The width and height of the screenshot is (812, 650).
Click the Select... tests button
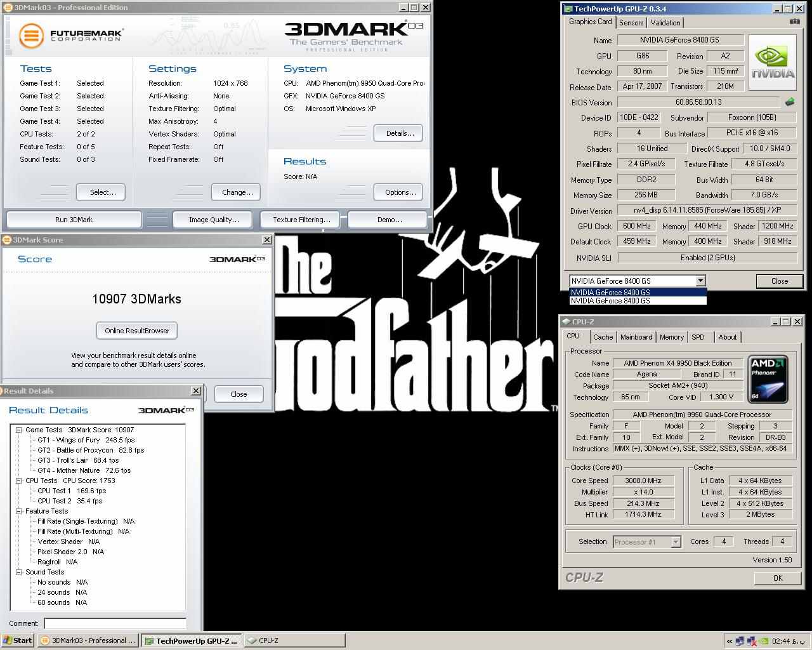100,192
